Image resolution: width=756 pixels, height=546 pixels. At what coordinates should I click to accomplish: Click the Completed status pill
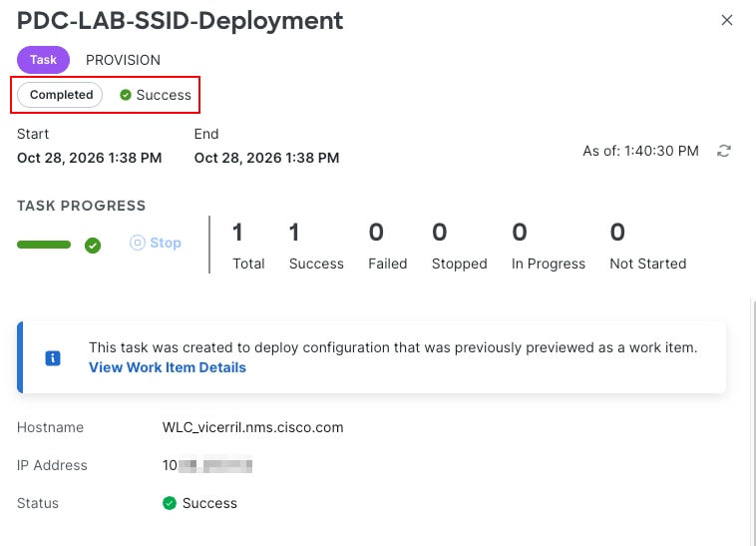point(60,95)
